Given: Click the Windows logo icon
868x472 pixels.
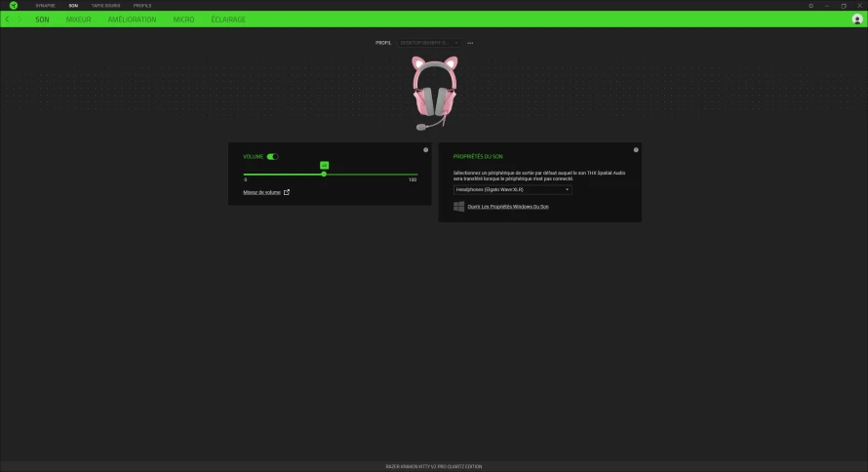Looking at the screenshot, I should [459, 207].
